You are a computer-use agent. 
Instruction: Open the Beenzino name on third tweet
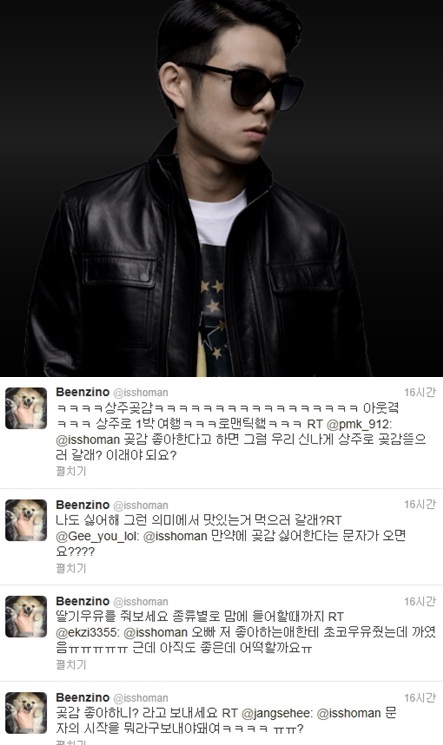[x=83, y=601]
